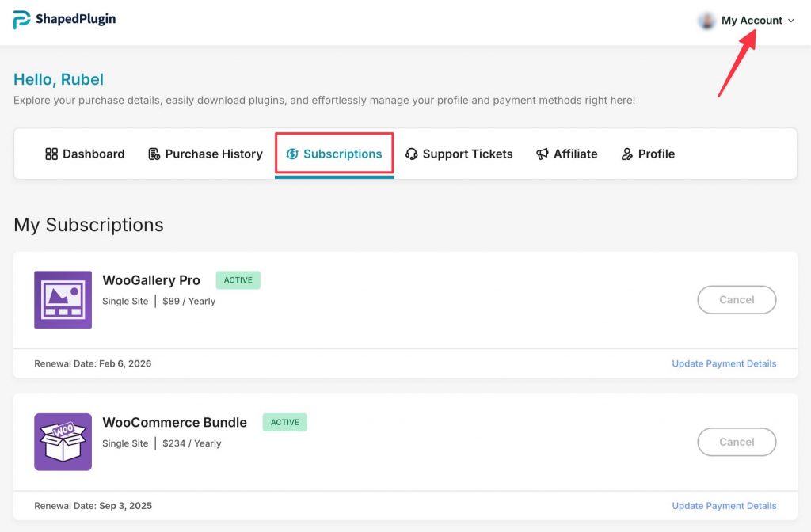The image size is (811, 532).
Task: Cancel the WooGallery Pro subscription
Action: [x=737, y=300]
